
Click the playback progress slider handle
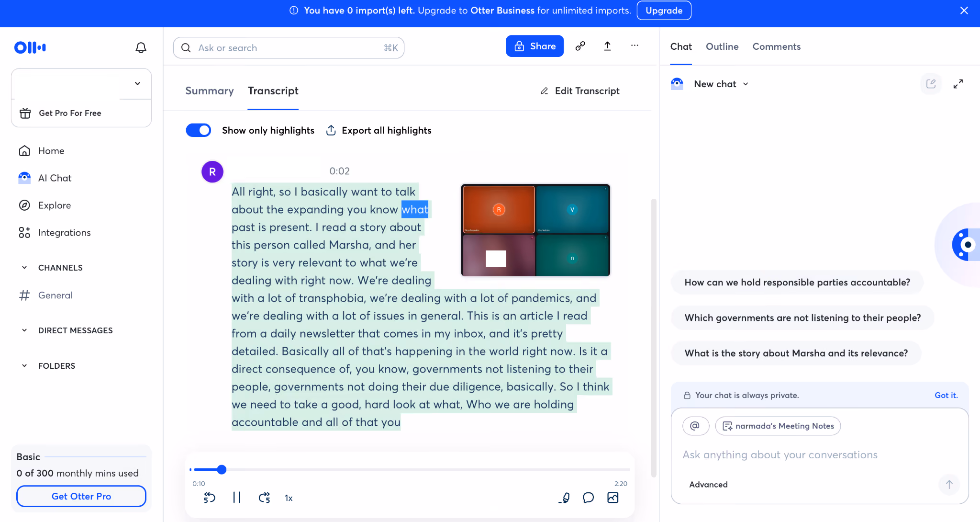click(x=222, y=469)
